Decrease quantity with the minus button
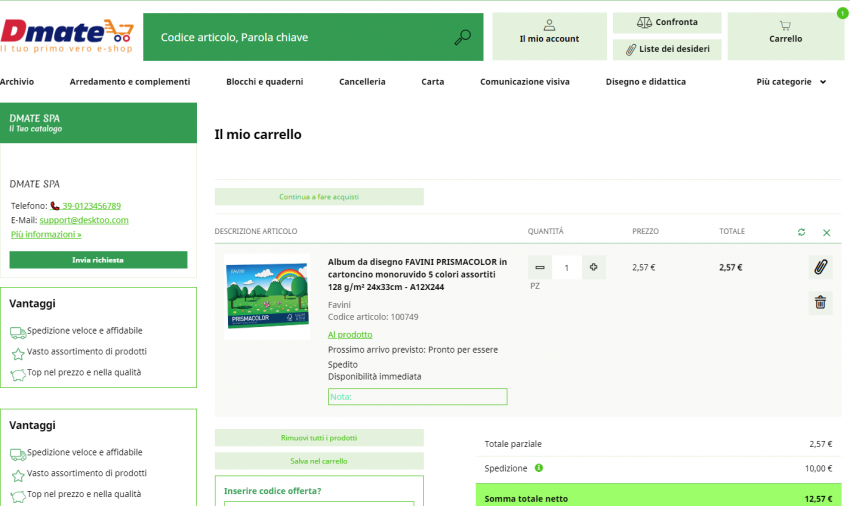The height and width of the screenshot is (506, 850). (x=540, y=267)
